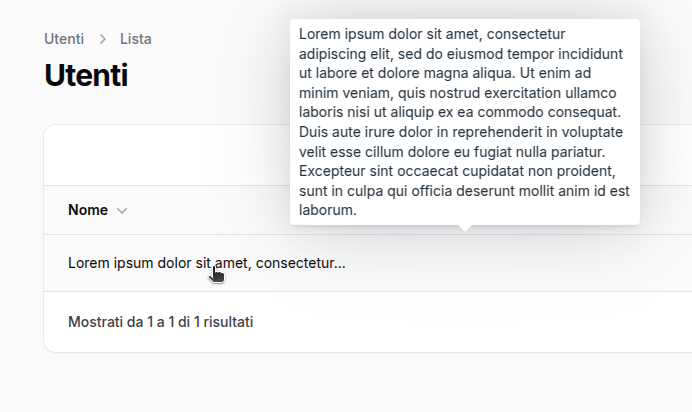Click empty header cell space beside Nome chevron
This screenshot has height=412, width=692.
207,210
